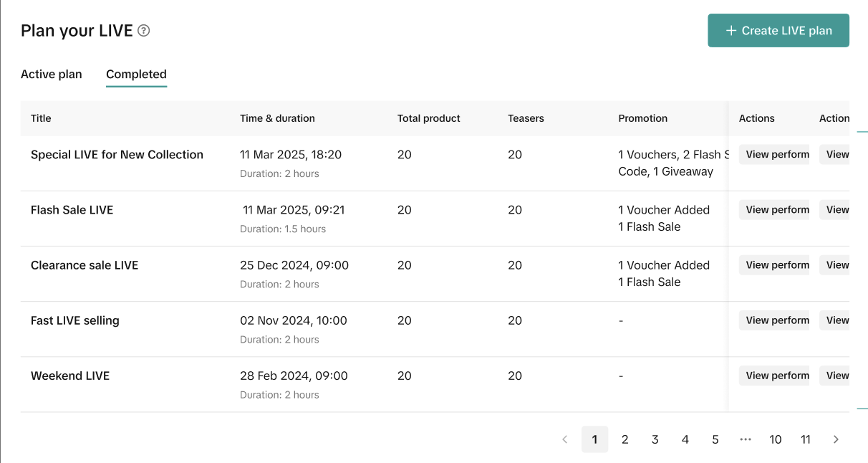The image size is (868, 463).
Task: View performance for Flash Sale LIVE
Action: (774, 210)
